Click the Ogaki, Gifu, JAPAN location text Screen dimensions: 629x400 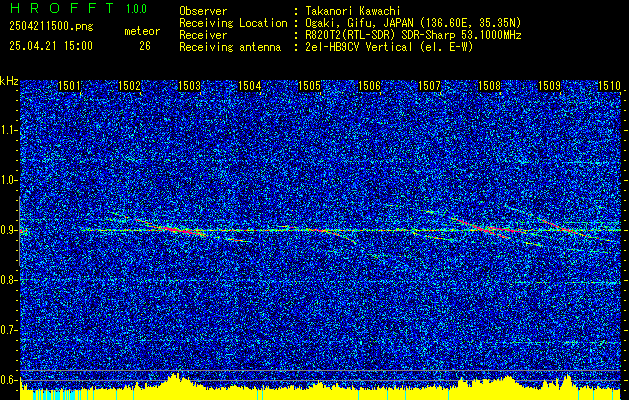413,23
